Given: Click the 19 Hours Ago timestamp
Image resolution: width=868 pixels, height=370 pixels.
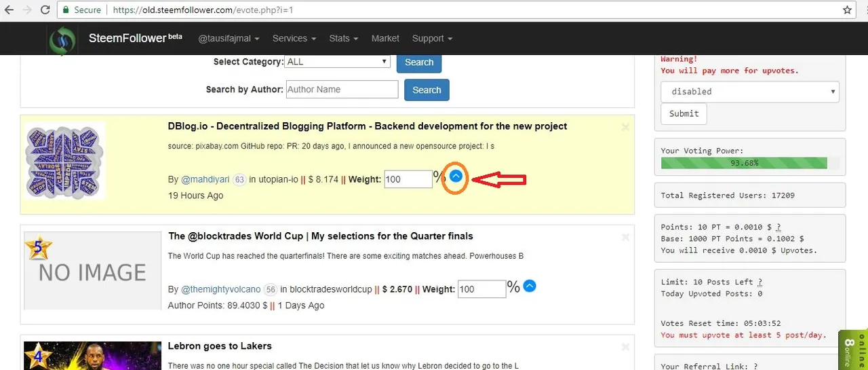Looking at the screenshot, I should tap(195, 196).
